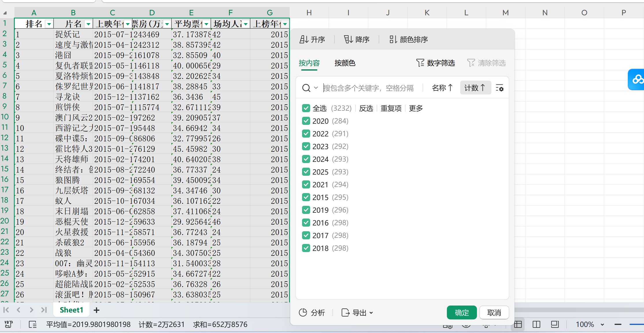644x333 pixels.
Task: Open 片名 column filter dropdown
Action: tap(88, 24)
